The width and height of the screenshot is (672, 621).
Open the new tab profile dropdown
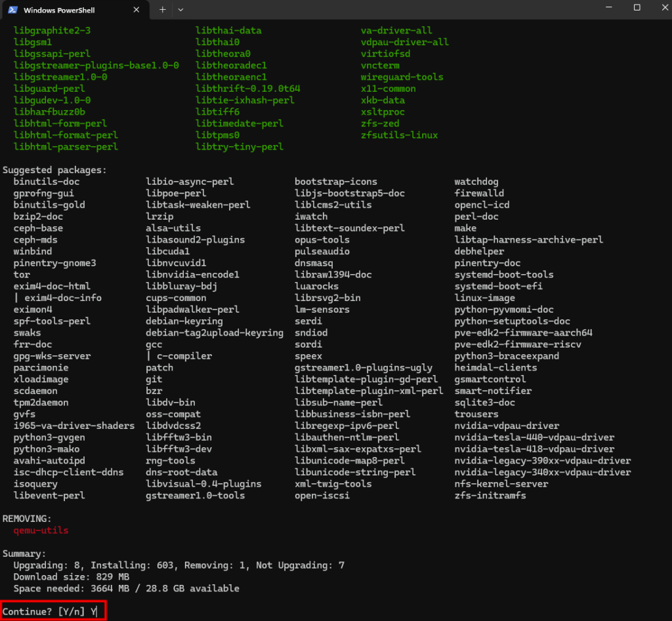[x=180, y=10]
